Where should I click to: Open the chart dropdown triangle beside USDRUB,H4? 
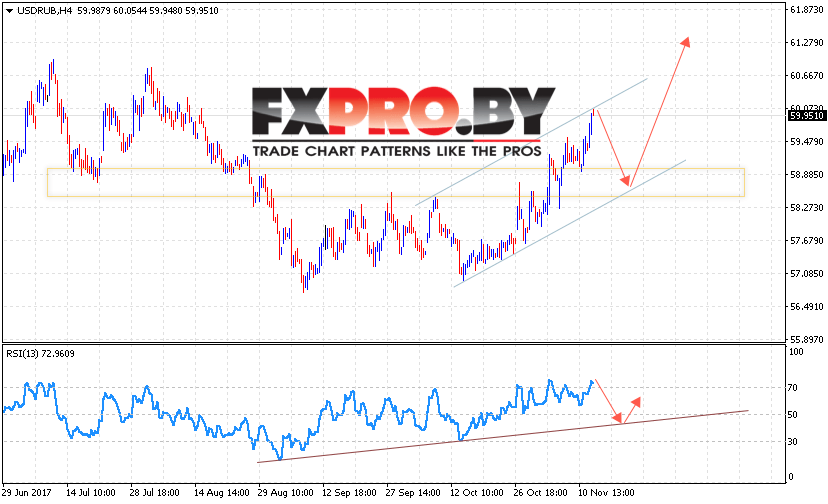pos(9,11)
